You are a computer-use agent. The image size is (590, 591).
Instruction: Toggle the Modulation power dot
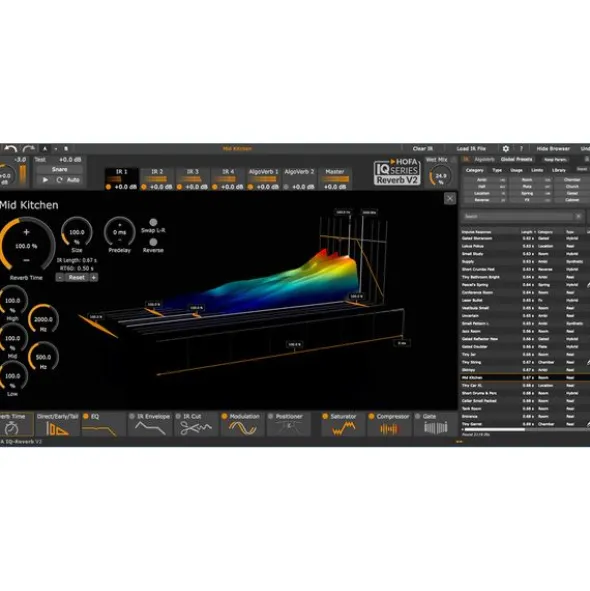click(224, 416)
